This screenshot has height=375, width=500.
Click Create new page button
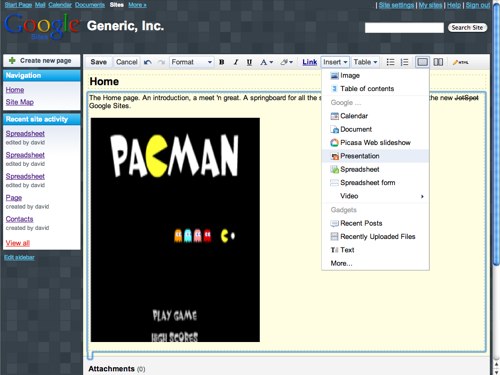pos(42,61)
